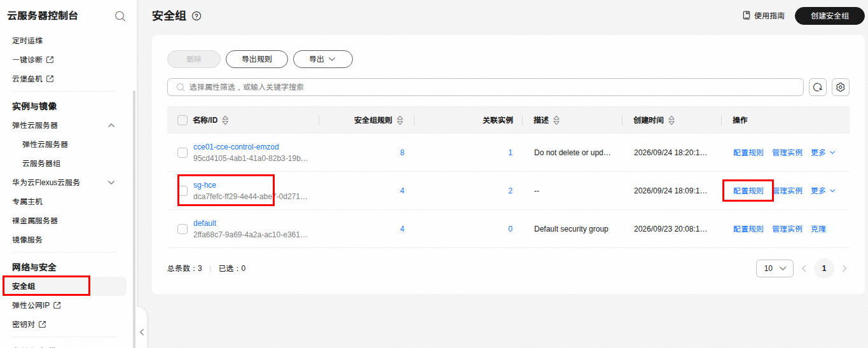Check the sg-hce row checkbox
This screenshot has height=348, width=868.
(183, 191)
